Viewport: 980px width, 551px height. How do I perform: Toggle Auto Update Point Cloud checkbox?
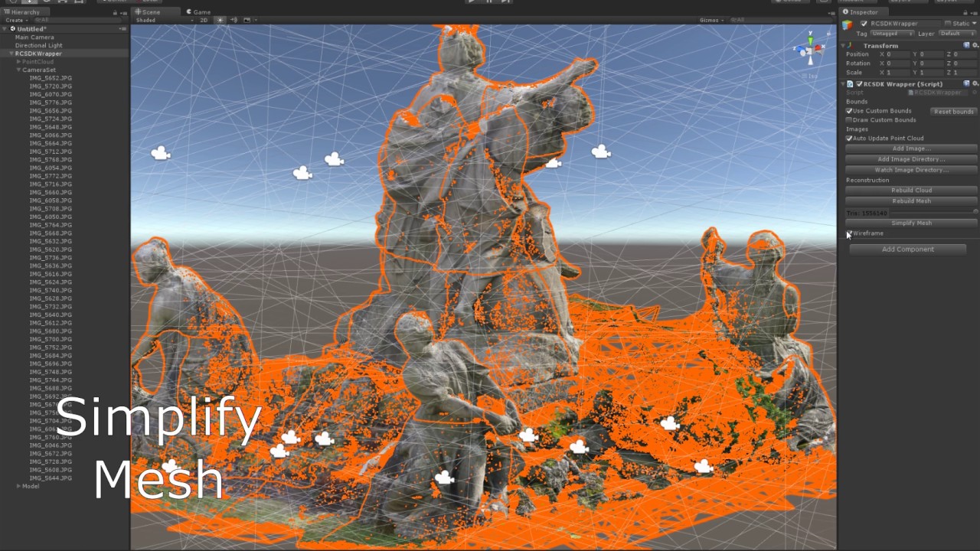pos(849,139)
